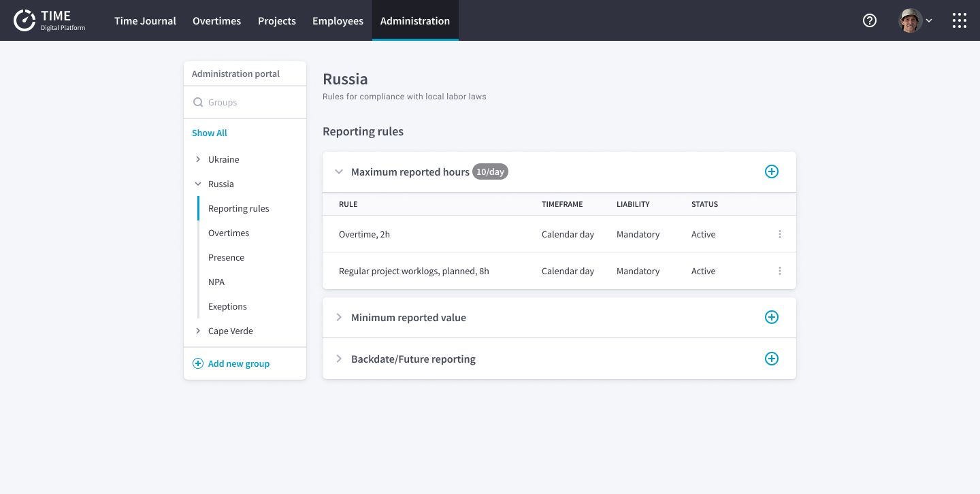Go to the Time Journal tab
The height and width of the screenshot is (494, 980).
click(145, 21)
